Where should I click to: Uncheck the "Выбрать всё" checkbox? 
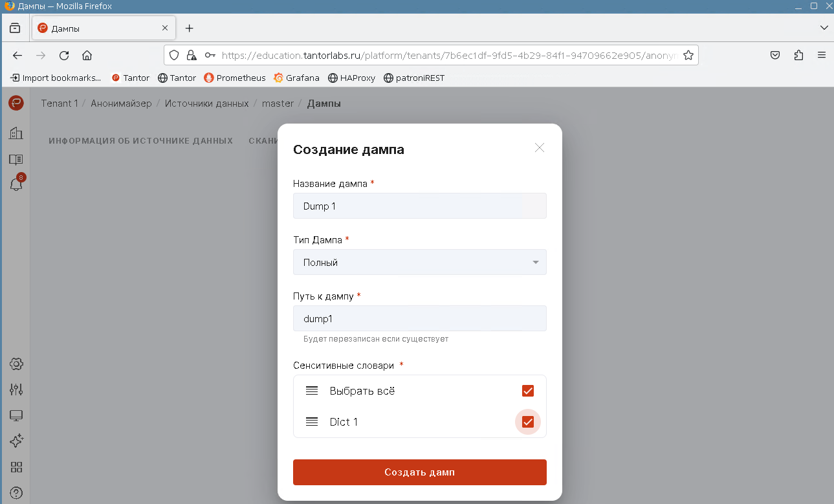527,391
